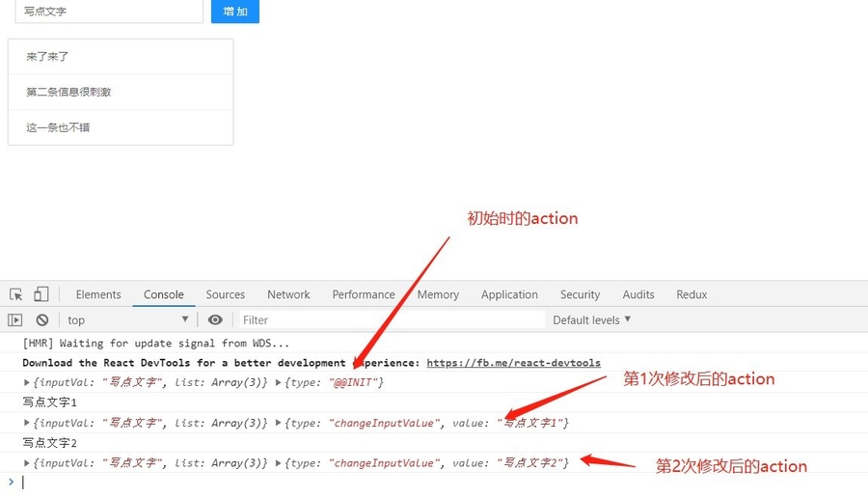
Task: Click the blue 增加 button
Action: (x=234, y=12)
